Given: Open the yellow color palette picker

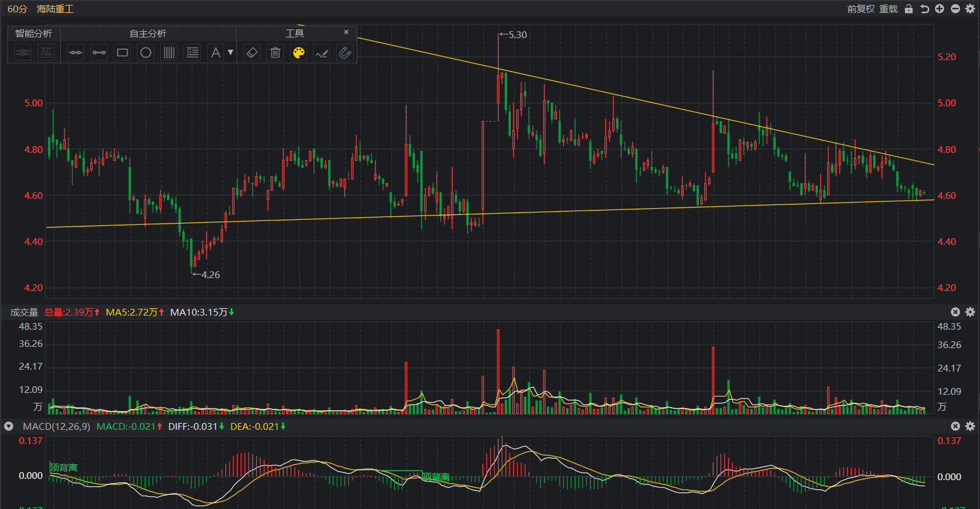Looking at the screenshot, I should [298, 53].
